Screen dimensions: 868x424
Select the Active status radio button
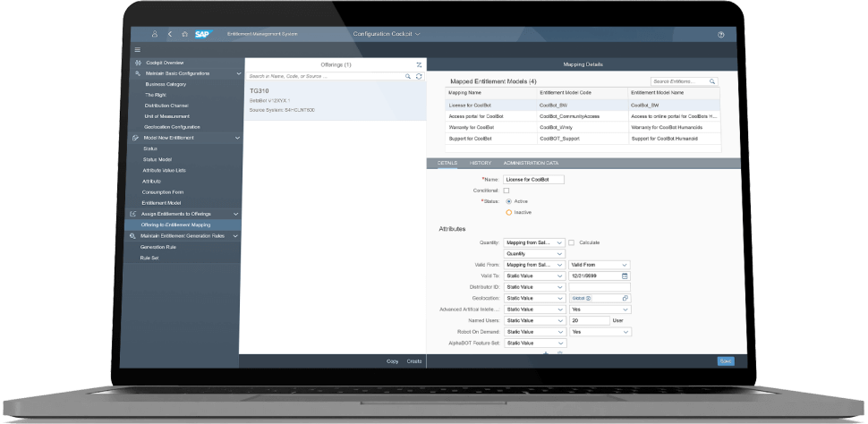tap(509, 201)
